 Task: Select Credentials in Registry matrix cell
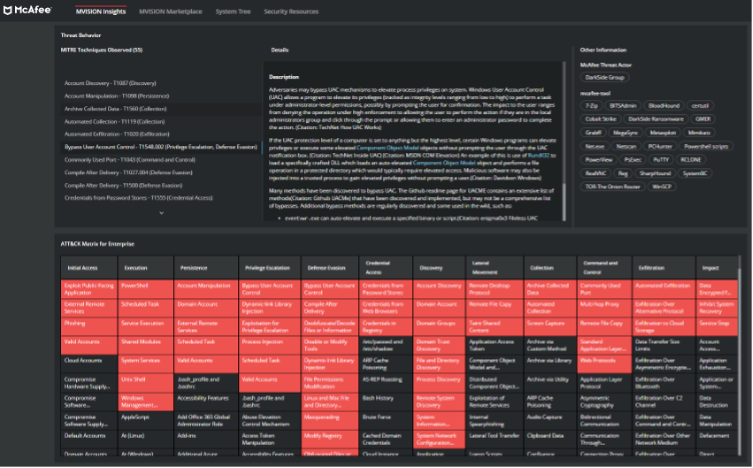385,327
